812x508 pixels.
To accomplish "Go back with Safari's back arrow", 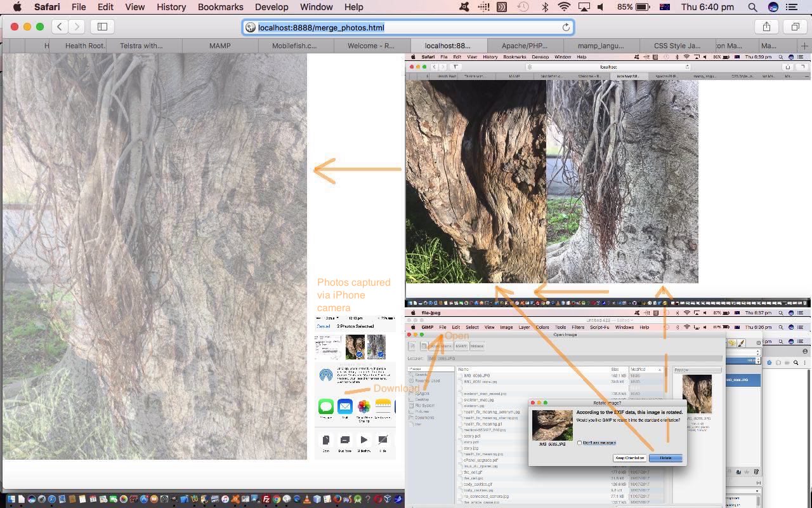I will coord(60,27).
